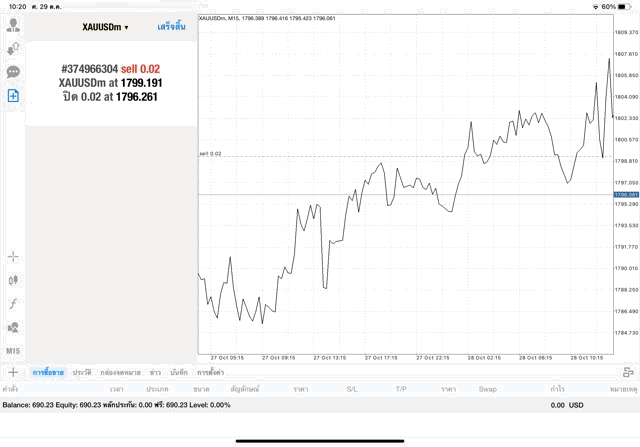Switch to the การซื้อขาย trade tab

point(48,372)
